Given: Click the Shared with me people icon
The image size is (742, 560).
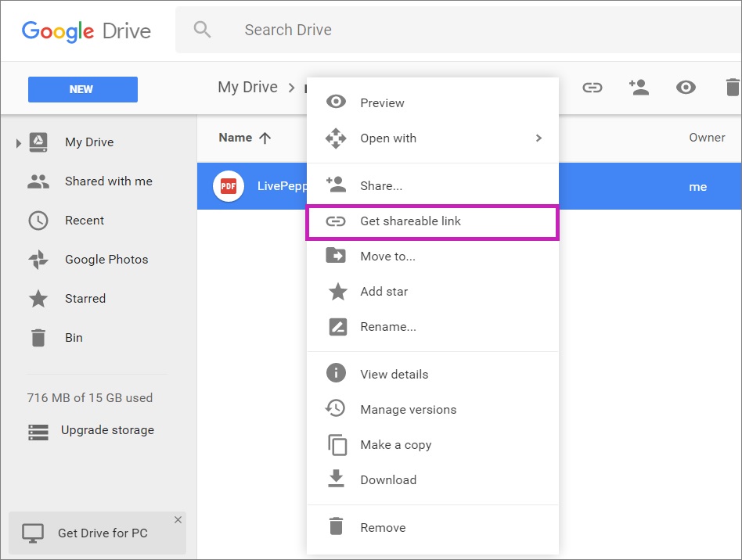Looking at the screenshot, I should coord(38,181).
